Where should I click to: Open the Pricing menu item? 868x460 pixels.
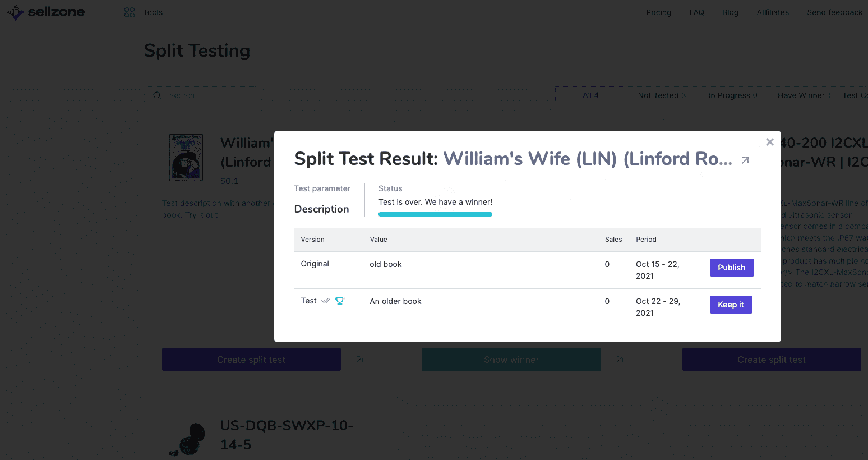pyautogui.click(x=658, y=12)
